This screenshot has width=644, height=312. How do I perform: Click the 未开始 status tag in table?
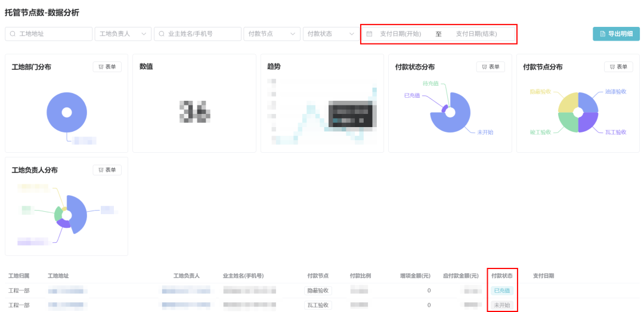point(501,305)
